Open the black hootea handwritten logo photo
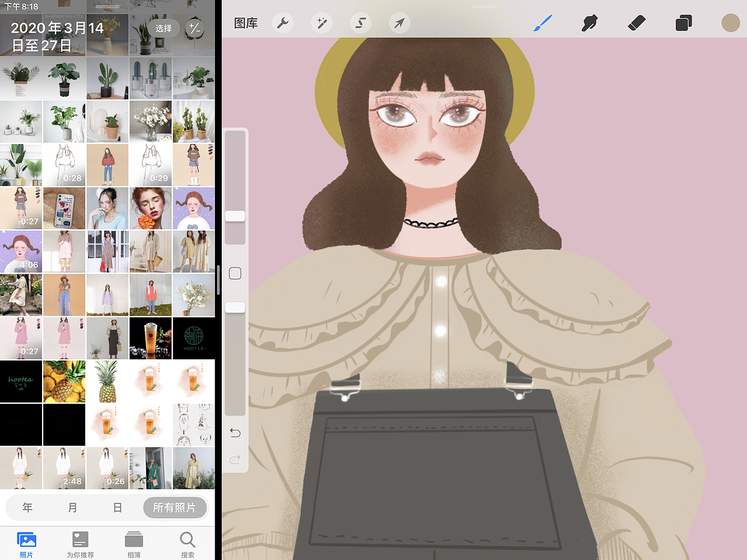Viewport: 747px width, 560px height. point(21,381)
